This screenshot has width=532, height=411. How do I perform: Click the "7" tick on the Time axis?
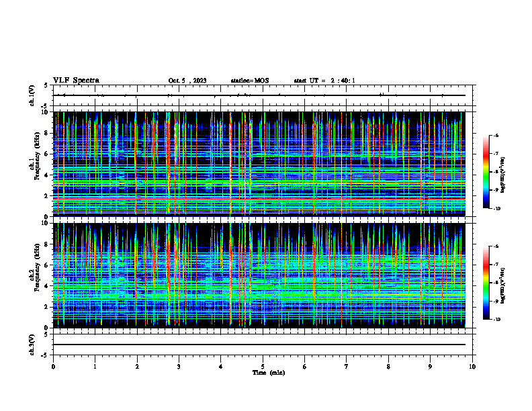coord(347,367)
